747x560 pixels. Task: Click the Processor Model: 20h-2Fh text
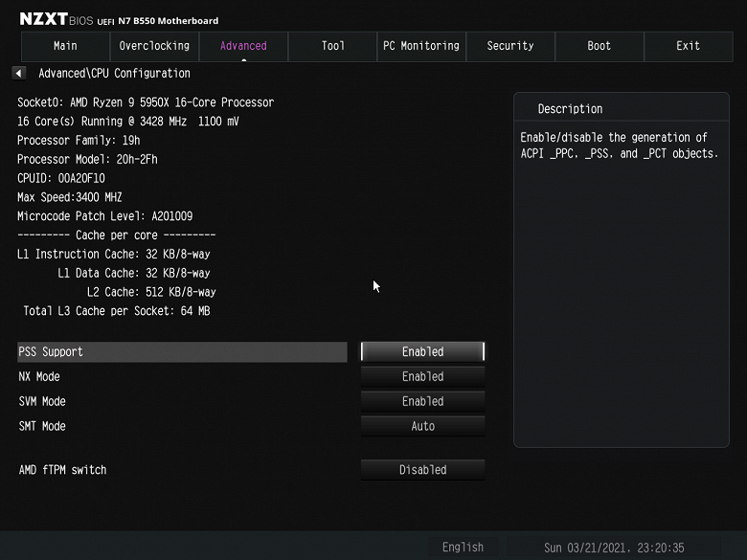[x=87, y=159]
